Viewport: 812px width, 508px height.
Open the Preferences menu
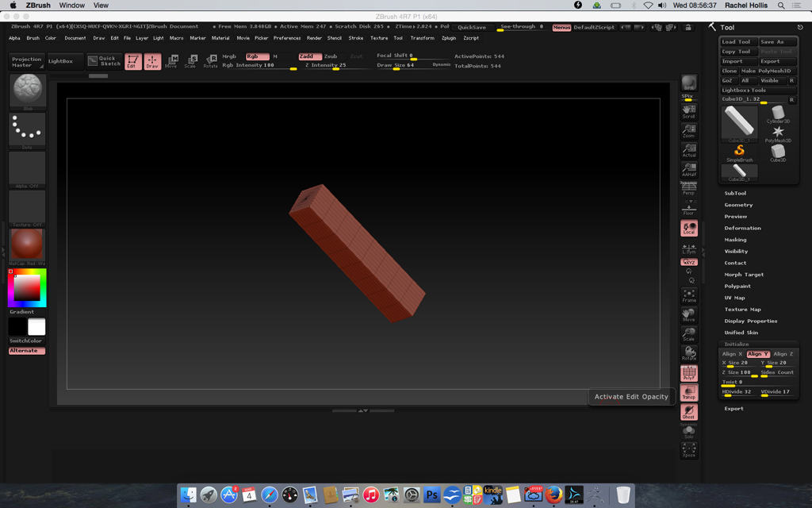287,38
